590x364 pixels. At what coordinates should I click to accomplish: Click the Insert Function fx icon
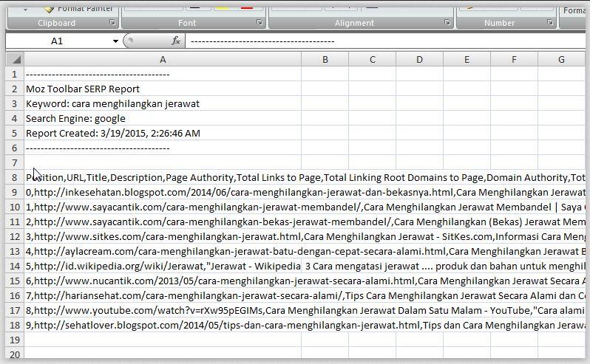pyautogui.click(x=176, y=41)
